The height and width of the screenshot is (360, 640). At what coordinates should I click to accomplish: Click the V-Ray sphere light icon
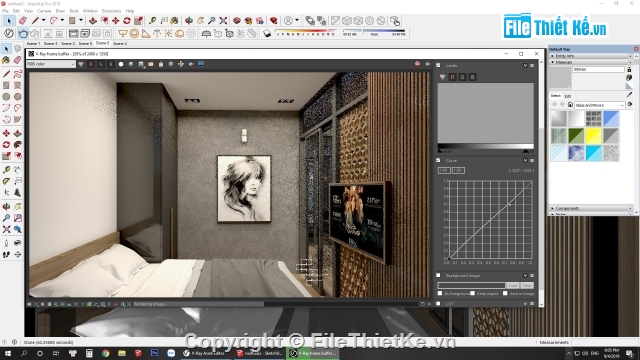click(134, 33)
